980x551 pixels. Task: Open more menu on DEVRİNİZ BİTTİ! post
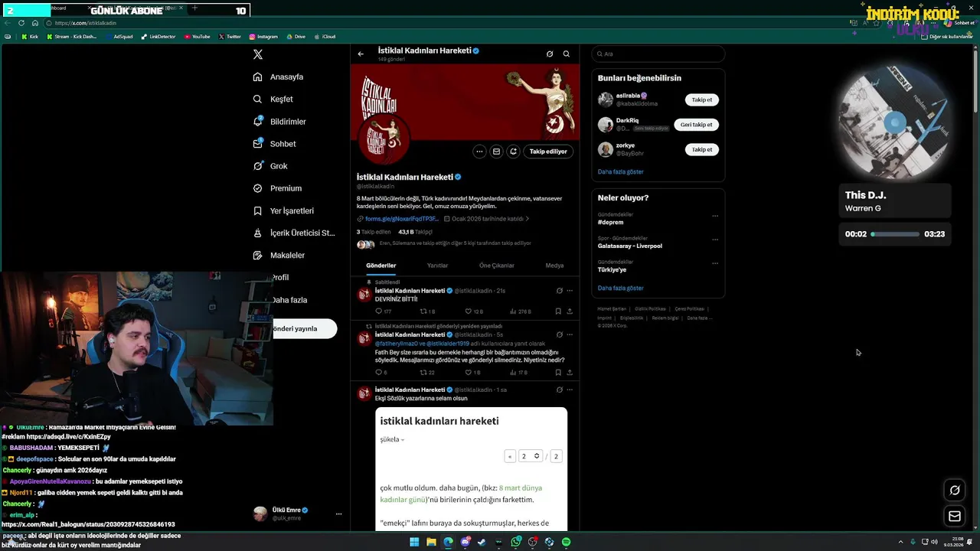coord(570,291)
